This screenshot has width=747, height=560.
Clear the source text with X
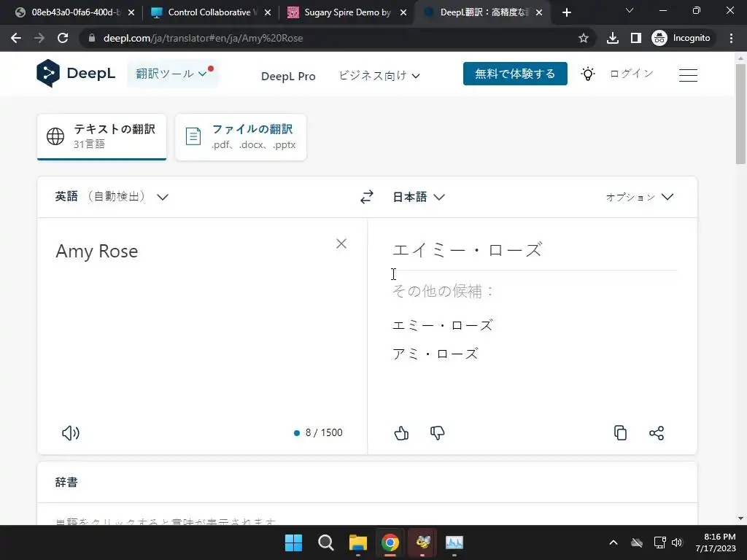(341, 244)
